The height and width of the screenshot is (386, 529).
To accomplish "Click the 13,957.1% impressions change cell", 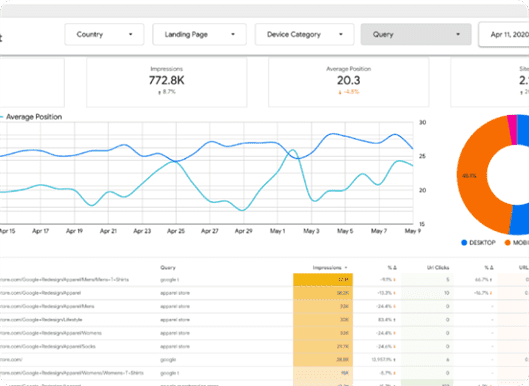I will tap(384, 360).
